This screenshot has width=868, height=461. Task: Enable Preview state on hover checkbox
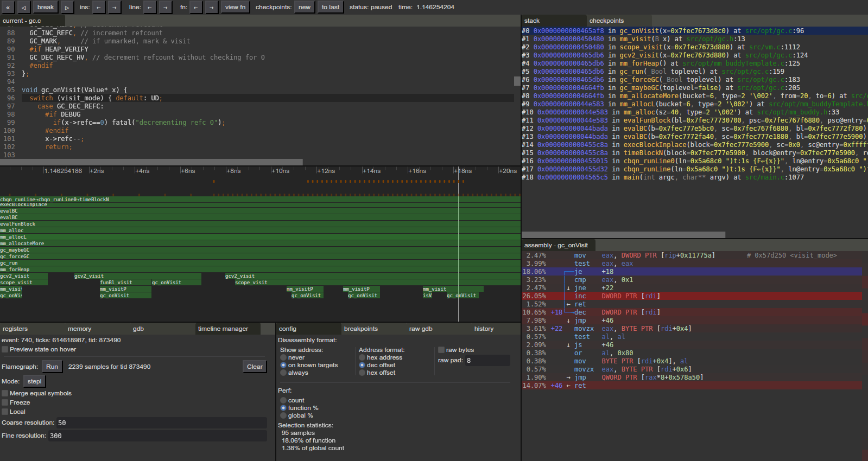[x=5, y=349]
